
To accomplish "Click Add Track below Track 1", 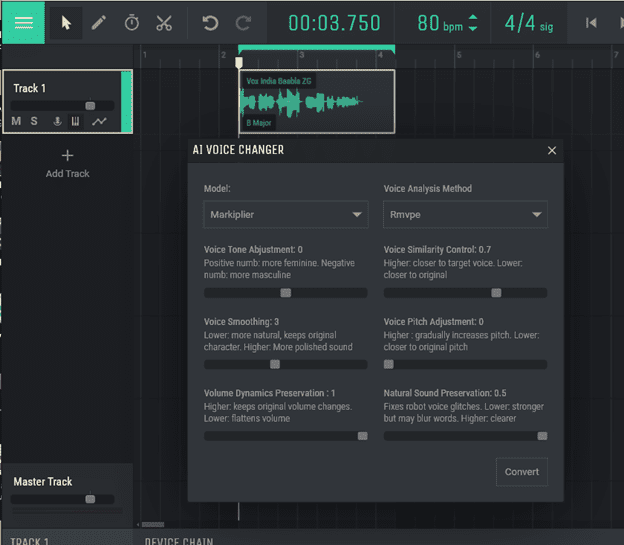I will tap(67, 163).
